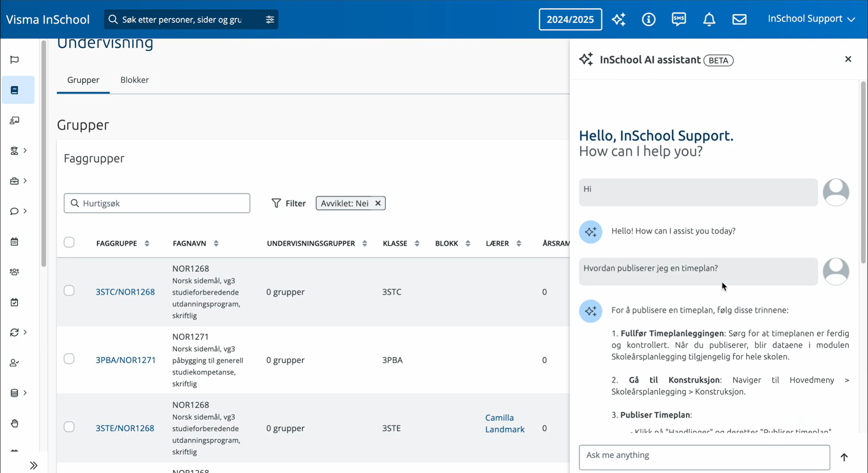Sort by the FAGNAVN column
Viewport: 868px width, 473px height.
point(216,244)
